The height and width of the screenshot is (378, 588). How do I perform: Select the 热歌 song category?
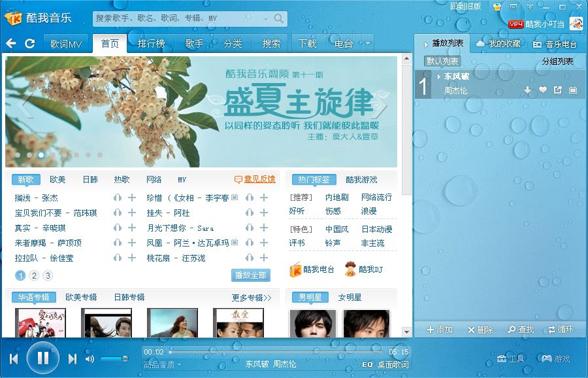[x=122, y=179]
